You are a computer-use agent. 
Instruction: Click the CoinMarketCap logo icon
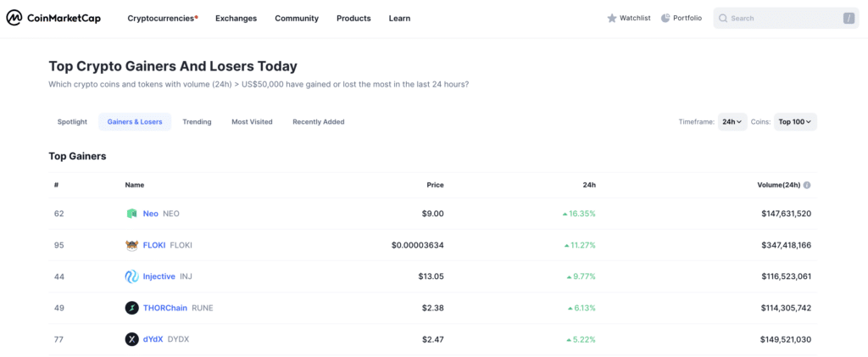pyautogui.click(x=15, y=18)
